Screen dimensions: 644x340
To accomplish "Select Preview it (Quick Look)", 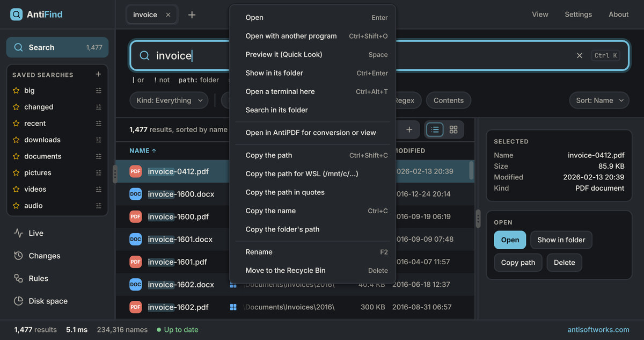I will click(x=312, y=54).
